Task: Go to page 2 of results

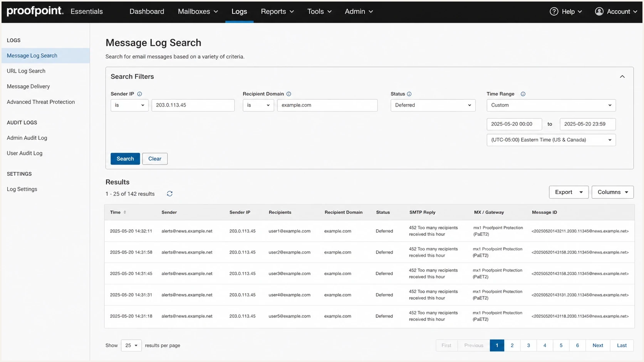Action: pyautogui.click(x=512, y=345)
